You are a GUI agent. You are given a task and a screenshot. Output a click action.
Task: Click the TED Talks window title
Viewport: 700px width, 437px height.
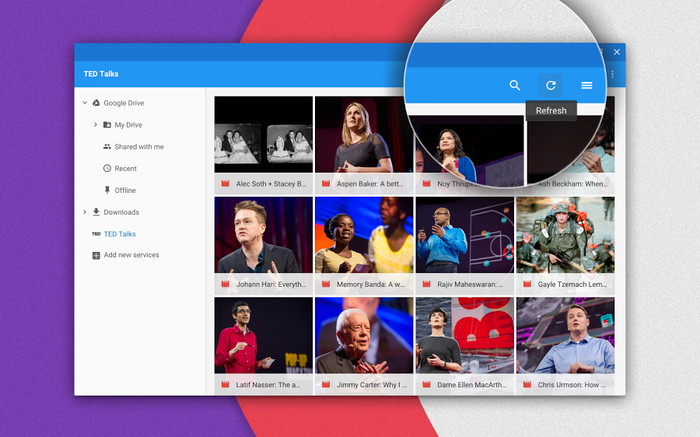click(101, 74)
